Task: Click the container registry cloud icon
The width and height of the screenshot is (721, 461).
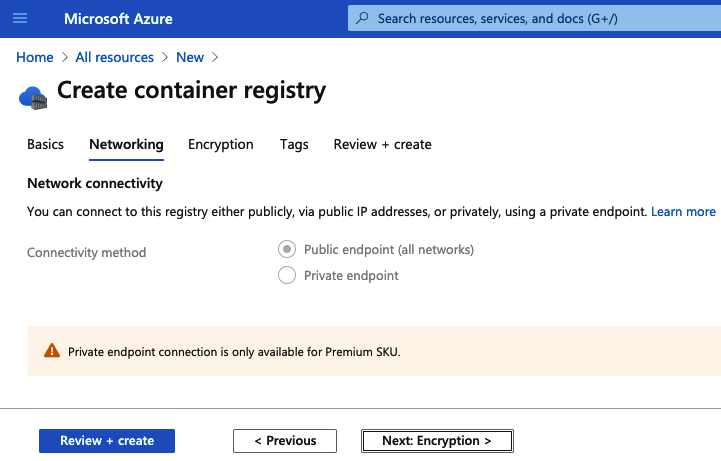Action: 33,96
